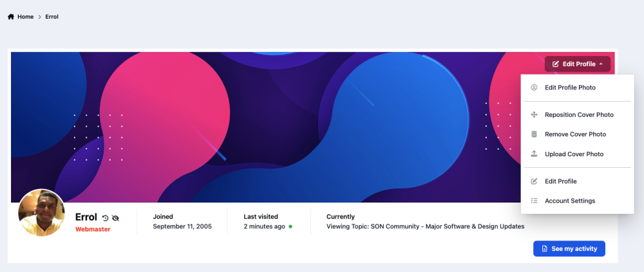Click Errol's round profile avatar
The image size is (644, 272).
point(41,213)
